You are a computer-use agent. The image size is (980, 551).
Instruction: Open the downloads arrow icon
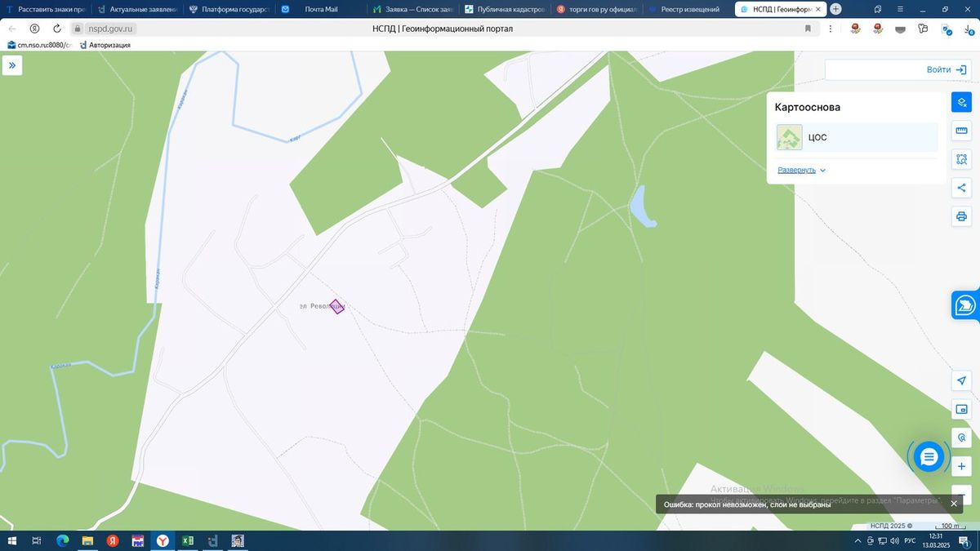click(969, 29)
